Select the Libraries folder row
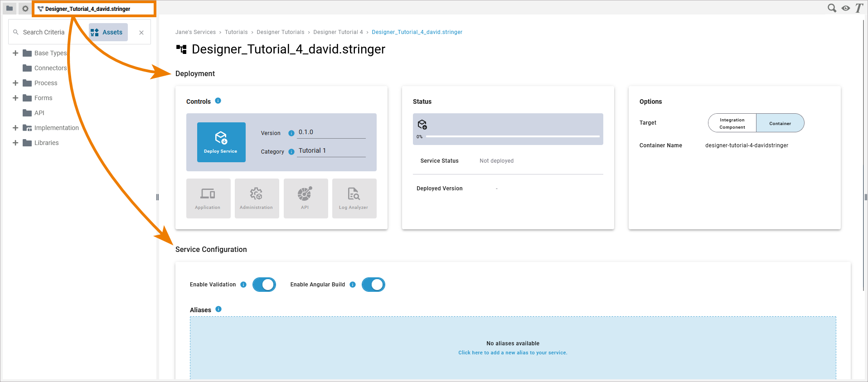The width and height of the screenshot is (868, 382). coord(41,143)
